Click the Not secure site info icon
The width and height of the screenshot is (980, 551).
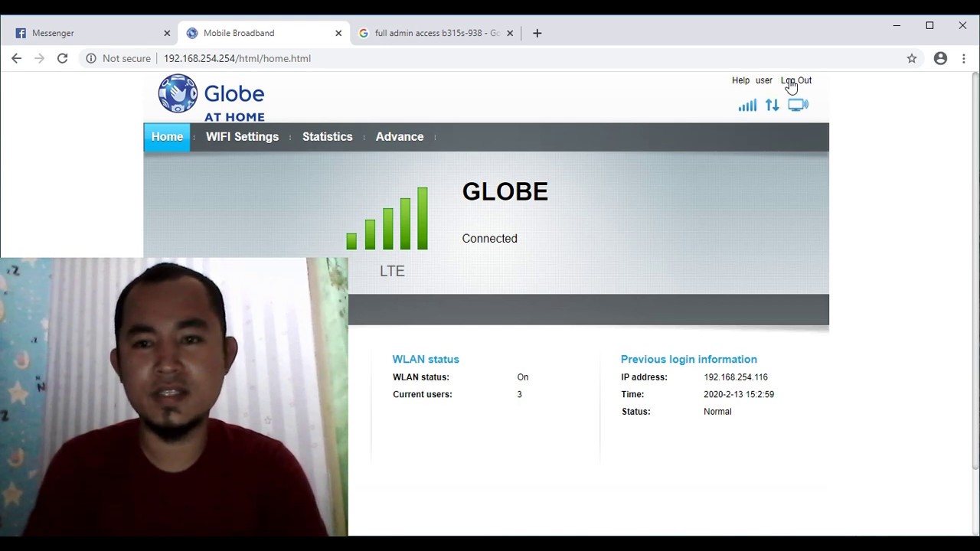coord(91,58)
